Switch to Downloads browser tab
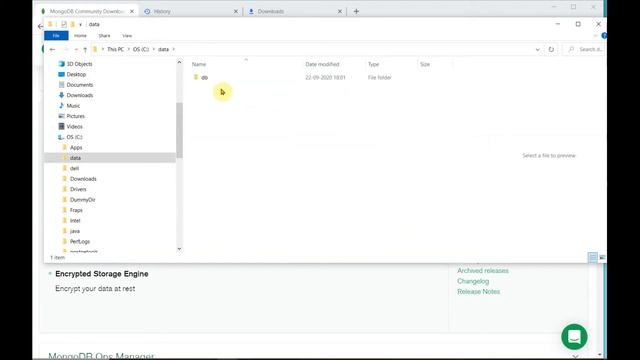Screen dimensions: 640x360 271,11
